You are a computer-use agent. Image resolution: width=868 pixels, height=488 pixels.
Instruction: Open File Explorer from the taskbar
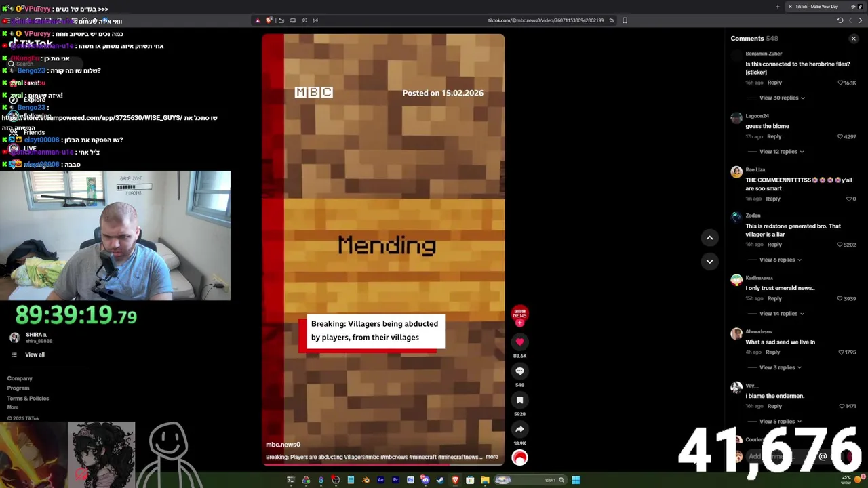[485, 480]
